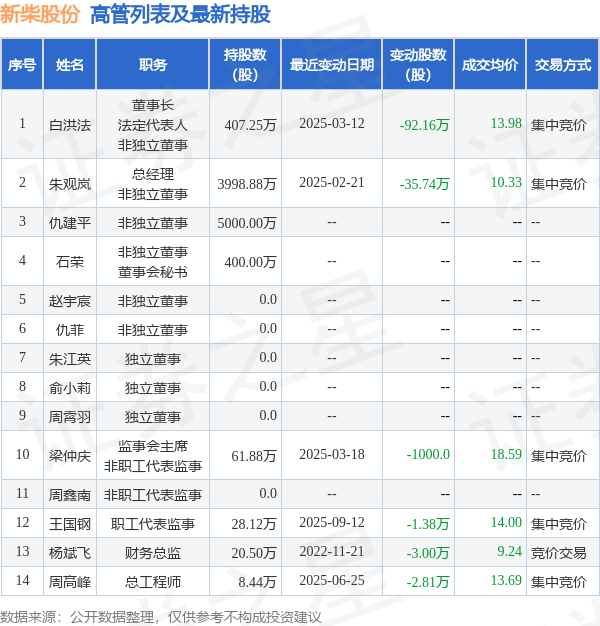Click the 总工程师 position cell
Viewport: 600px width, 626px height.
coord(152,582)
